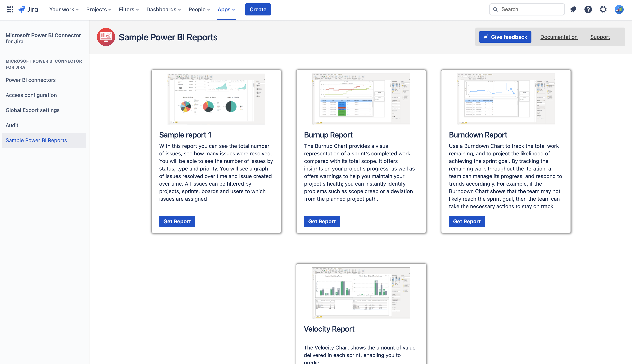Click Get Report for Burnup Report
This screenshot has height=364, width=632.
coord(322,221)
